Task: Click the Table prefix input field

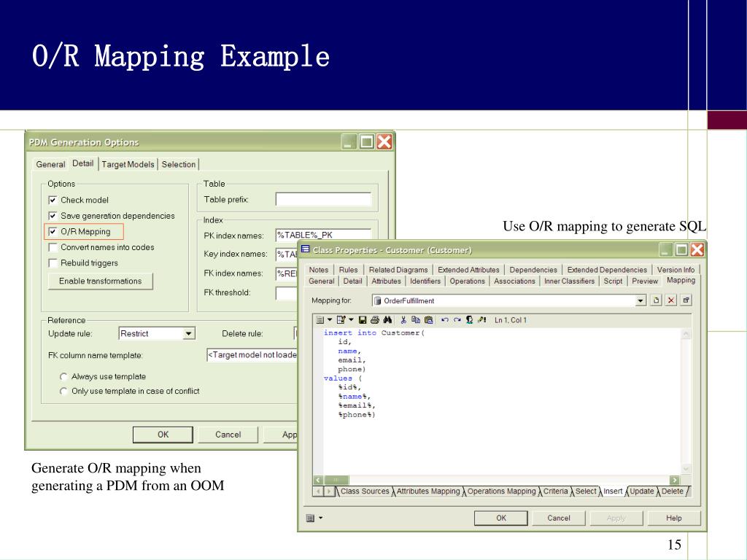Action: tap(323, 200)
